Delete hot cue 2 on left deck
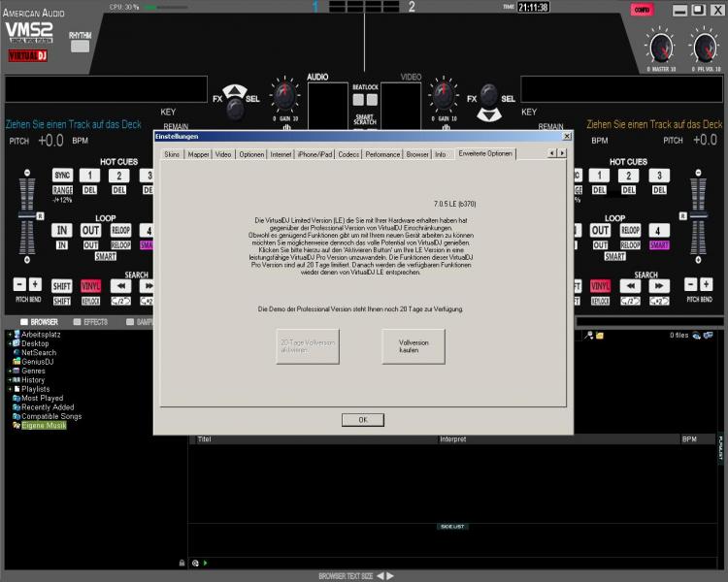This screenshot has width=728, height=582. [118, 190]
